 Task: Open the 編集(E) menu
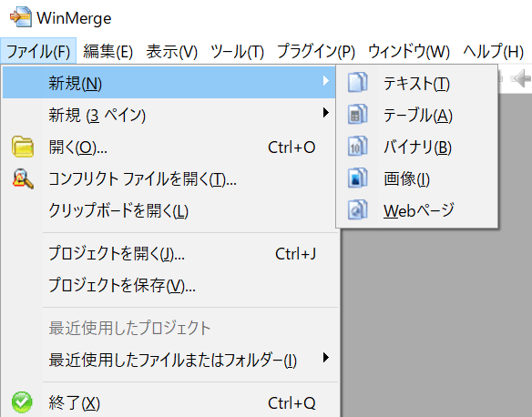tap(107, 52)
